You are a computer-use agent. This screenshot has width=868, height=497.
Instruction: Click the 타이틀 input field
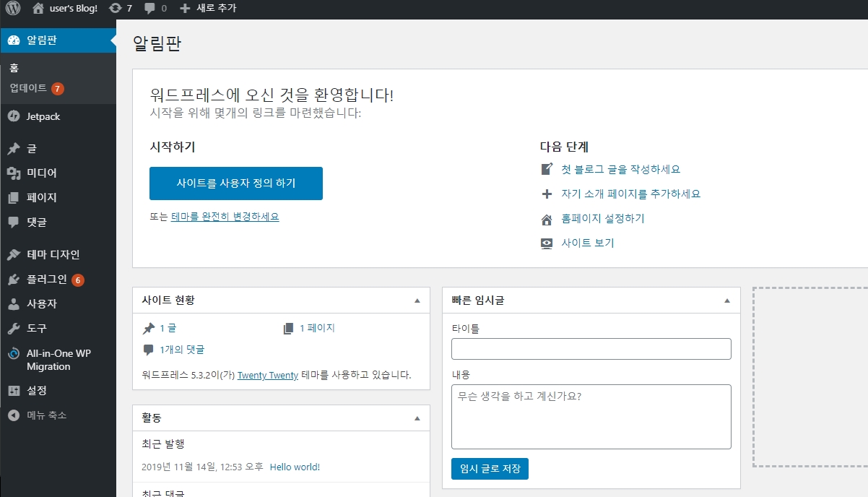(x=591, y=349)
